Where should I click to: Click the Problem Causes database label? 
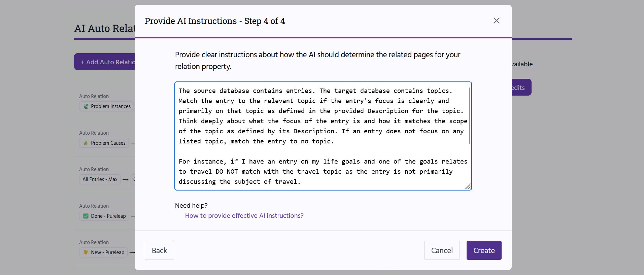108,143
